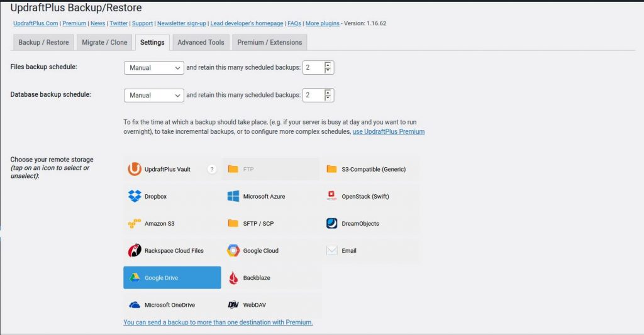Follow the 'use UpdraftPlus Premium' link

click(x=389, y=132)
